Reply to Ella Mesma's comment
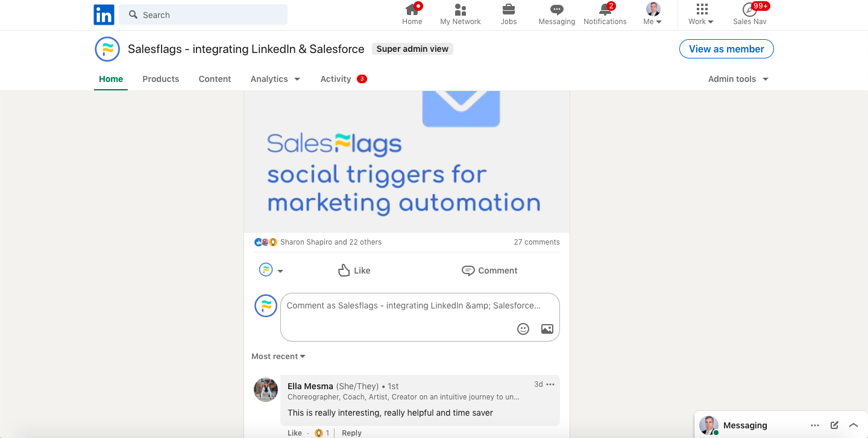Screen dimensions: 868x438 [x=352, y=433]
